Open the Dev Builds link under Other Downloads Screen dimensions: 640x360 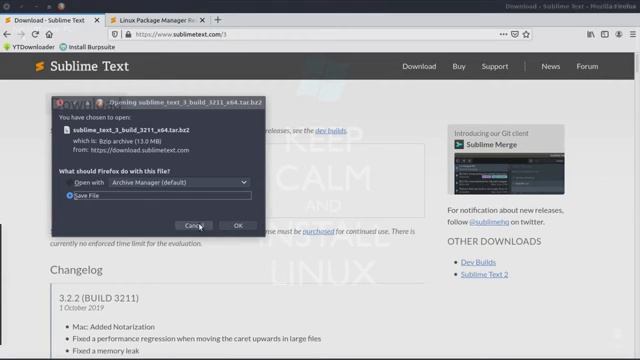[478, 262]
